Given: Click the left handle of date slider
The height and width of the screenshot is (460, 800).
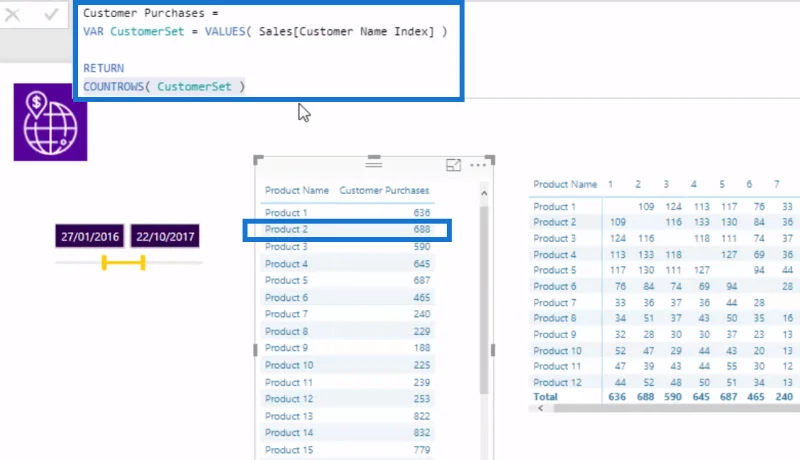Looking at the screenshot, I should click(x=104, y=263).
